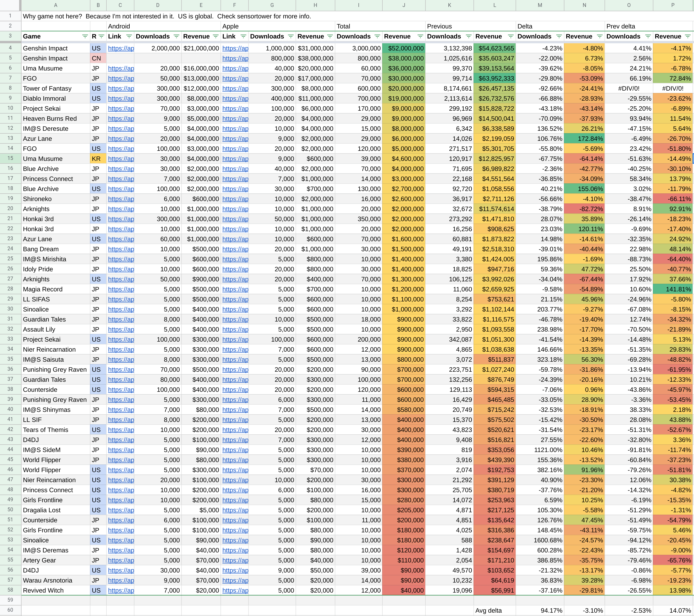Click the yellow KR region cell
694x616 pixels.
(x=98, y=158)
